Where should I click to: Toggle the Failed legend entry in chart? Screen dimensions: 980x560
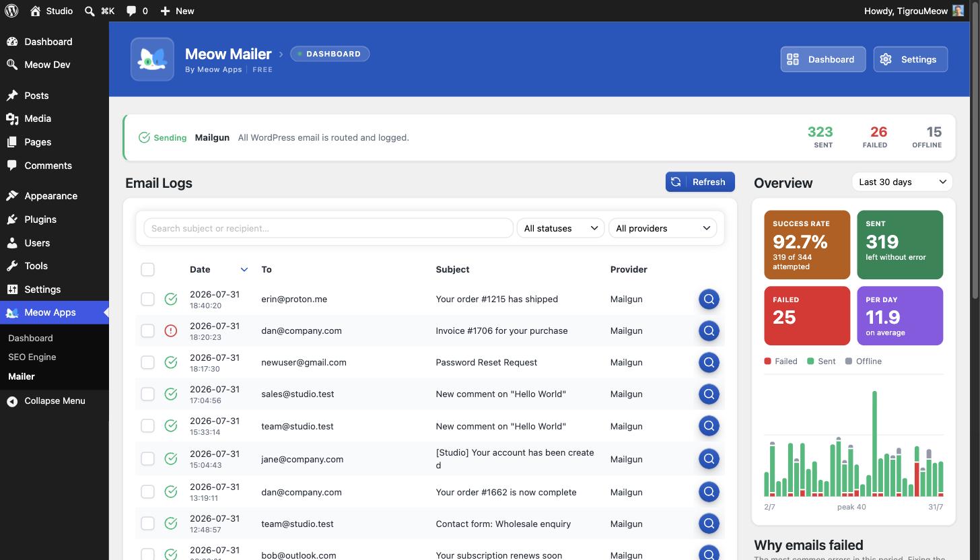coord(781,361)
